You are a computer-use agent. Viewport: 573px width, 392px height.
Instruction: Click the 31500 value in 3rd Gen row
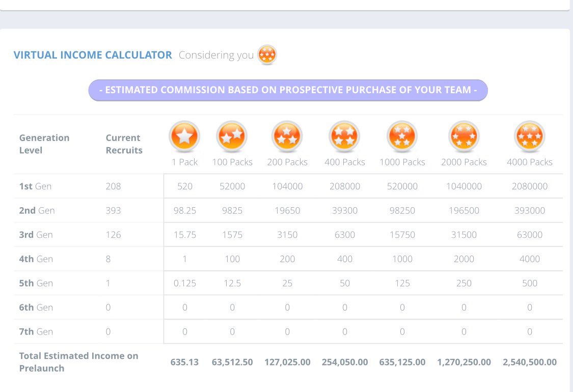[x=463, y=235]
